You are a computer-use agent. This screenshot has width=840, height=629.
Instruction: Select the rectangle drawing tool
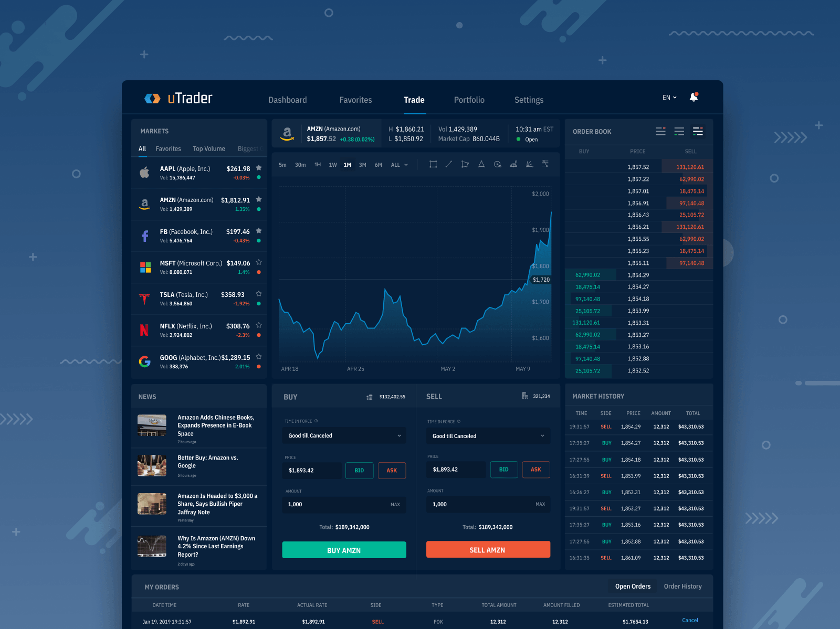(433, 164)
